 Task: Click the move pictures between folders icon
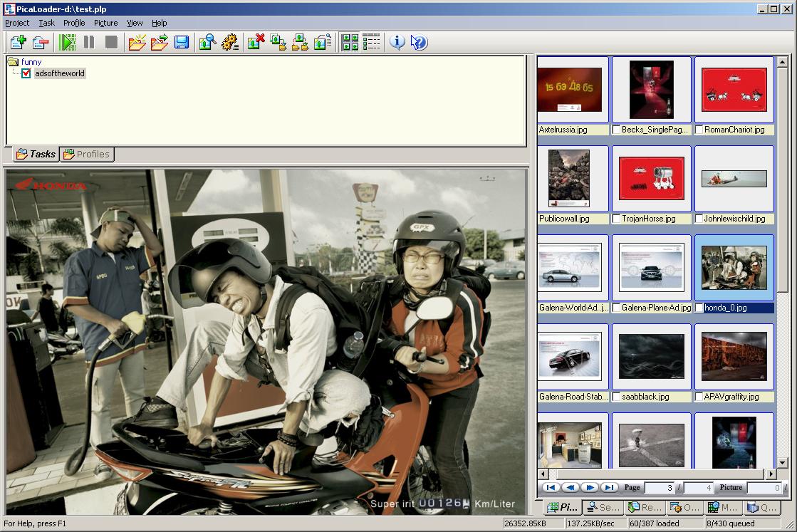click(x=300, y=42)
